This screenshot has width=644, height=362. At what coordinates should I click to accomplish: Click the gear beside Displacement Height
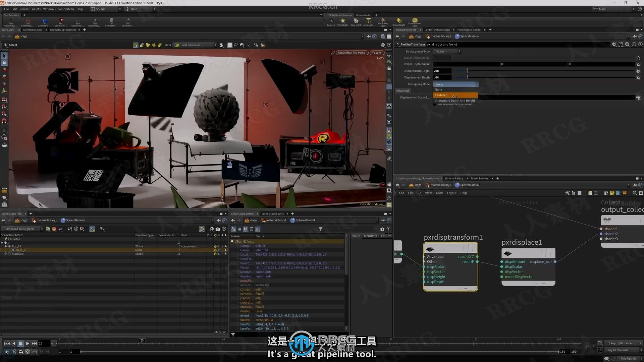click(x=638, y=71)
